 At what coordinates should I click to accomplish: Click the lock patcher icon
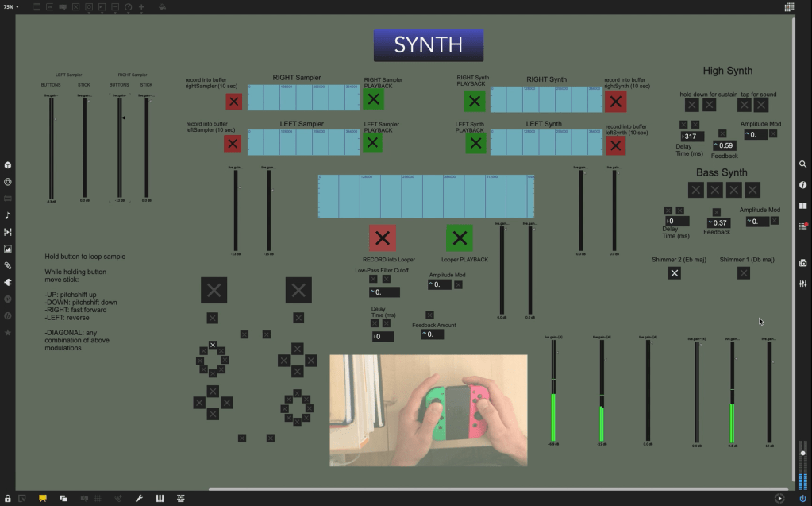click(x=8, y=498)
